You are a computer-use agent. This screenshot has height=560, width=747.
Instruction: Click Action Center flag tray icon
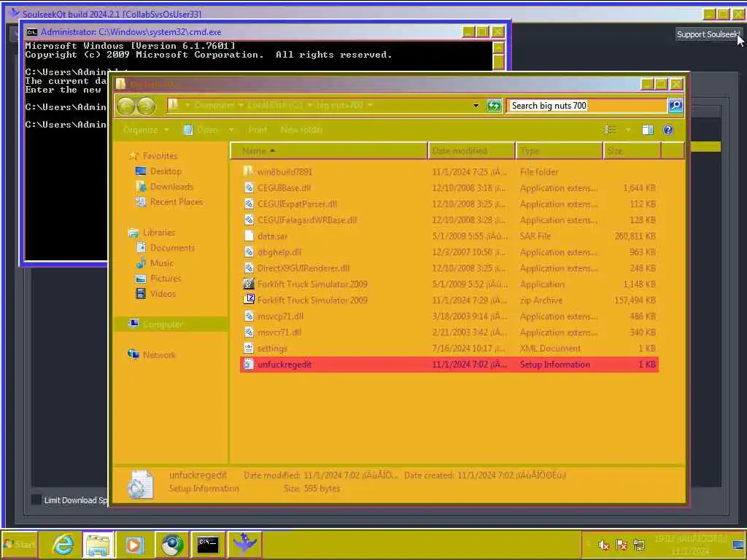(x=622, y=545)
